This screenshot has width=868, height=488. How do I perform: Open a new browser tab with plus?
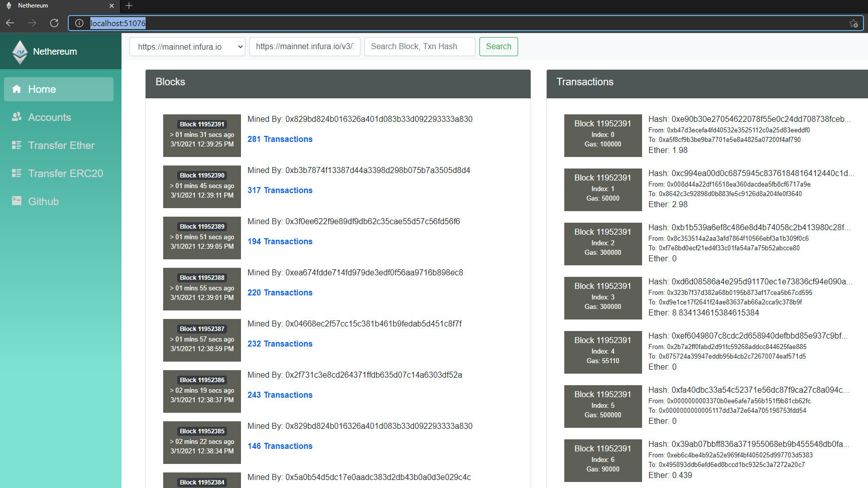pos(129,6)
